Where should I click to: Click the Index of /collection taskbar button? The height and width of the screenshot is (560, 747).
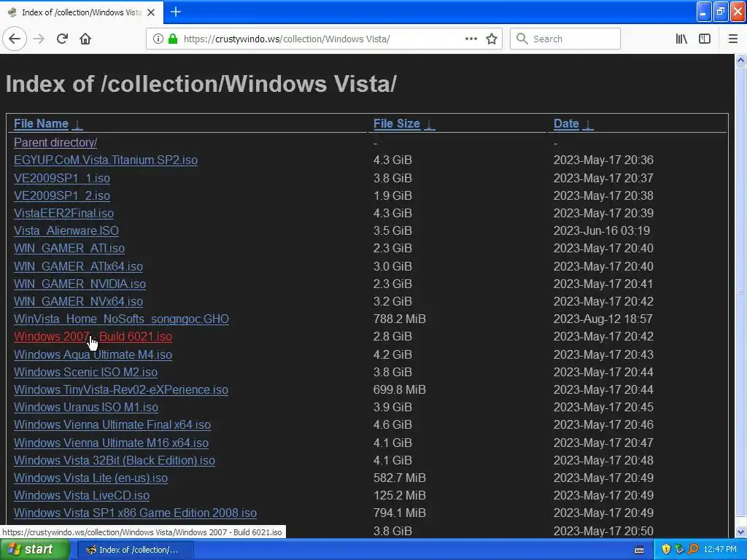(x=135, y=550)
